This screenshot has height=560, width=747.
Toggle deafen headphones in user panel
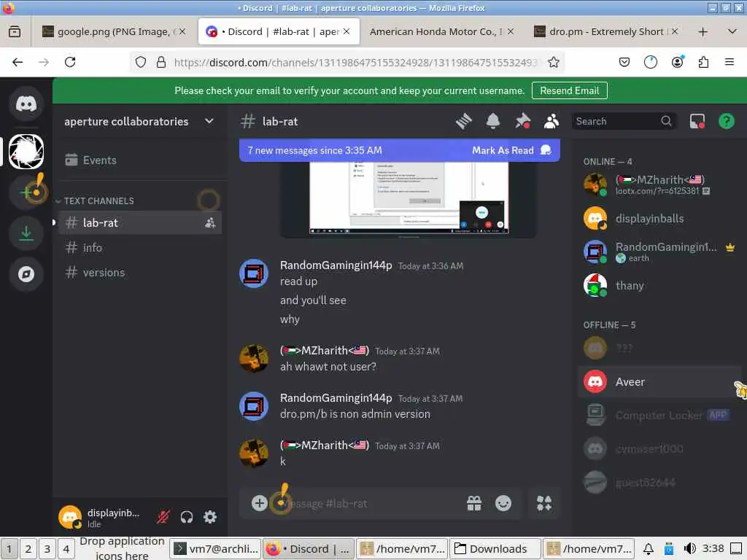click(x=187, y=517)
